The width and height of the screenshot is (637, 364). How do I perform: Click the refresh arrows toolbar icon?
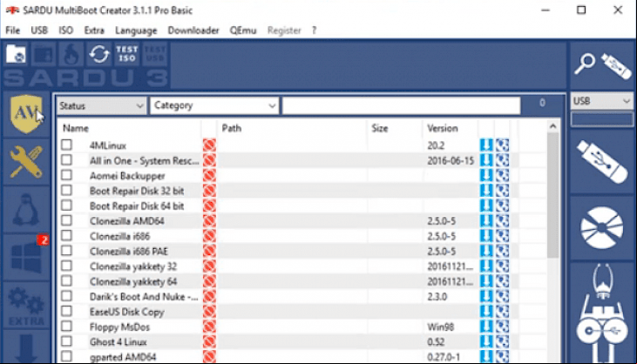pyautogui.click(x=99, y=54)
